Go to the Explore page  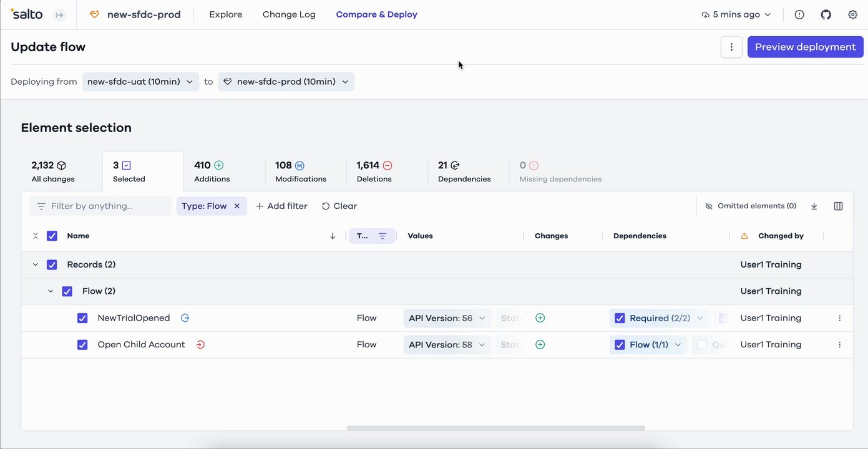click(x=226, y=14)
